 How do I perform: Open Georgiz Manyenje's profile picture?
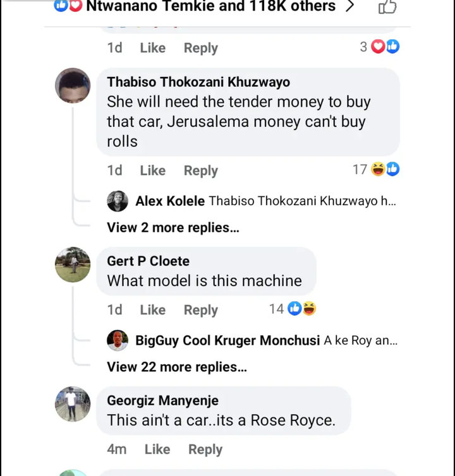click(x=73, y=404)
